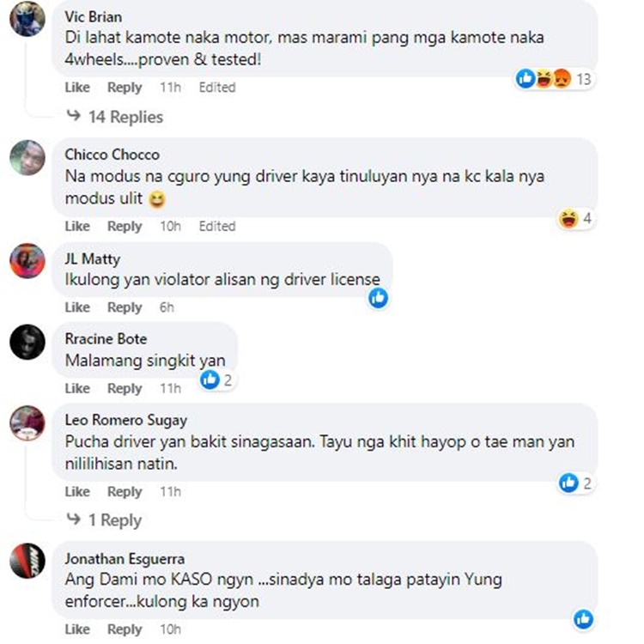
Task: Reply to JL Matty's comment
Action: click(x=125, y=307)
